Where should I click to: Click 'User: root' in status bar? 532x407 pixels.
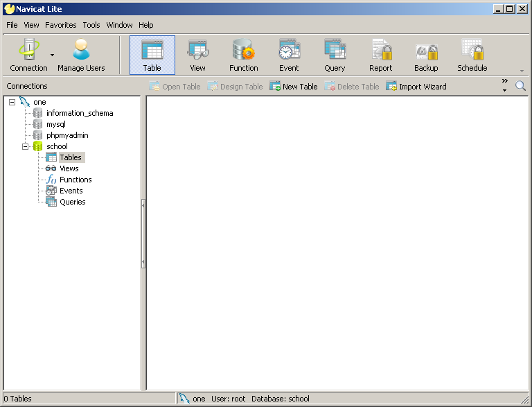click(x=229, y=399)
